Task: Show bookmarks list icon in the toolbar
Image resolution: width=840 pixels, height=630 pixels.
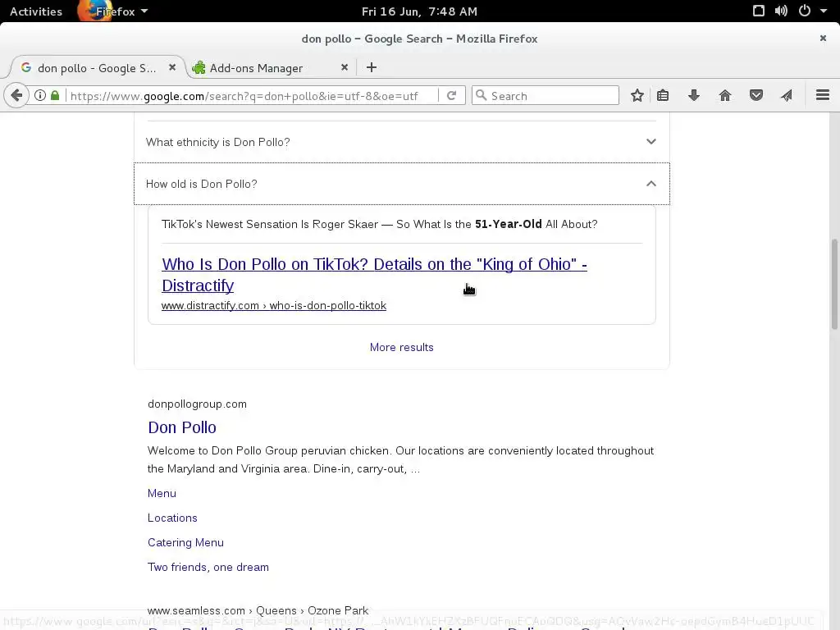Action: [x=663, y=95]
